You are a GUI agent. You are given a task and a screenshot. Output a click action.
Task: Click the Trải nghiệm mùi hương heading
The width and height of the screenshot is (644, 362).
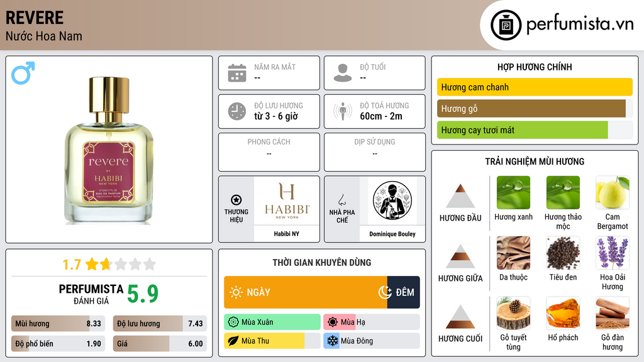coord(535,162)
